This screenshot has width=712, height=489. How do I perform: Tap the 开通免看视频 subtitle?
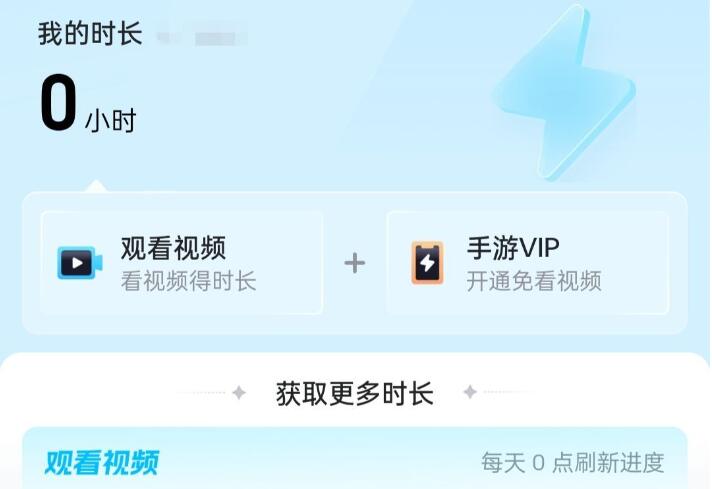534,281
